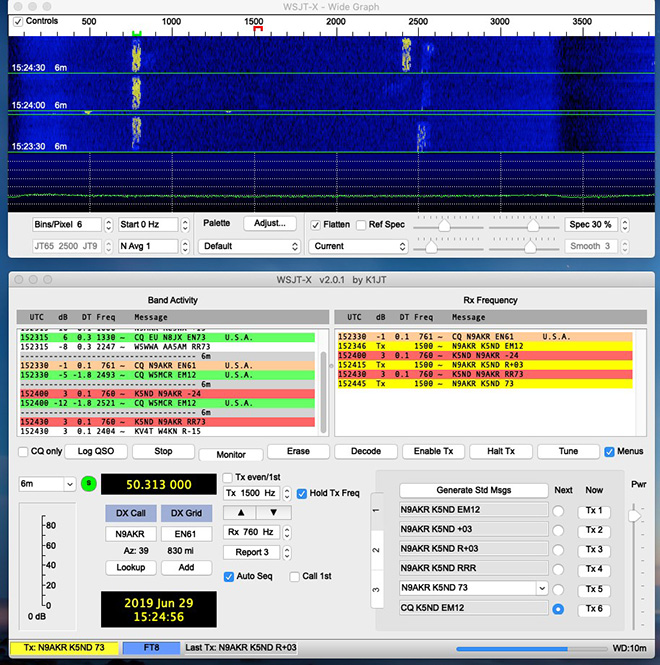Select the Next radio for N9AKR K5ND +03

pyautogui.click(x=558, y=531)
